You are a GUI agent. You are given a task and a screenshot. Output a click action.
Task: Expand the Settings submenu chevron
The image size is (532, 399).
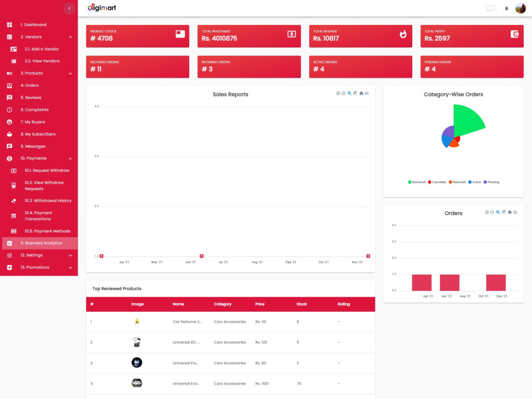[x=70, y=255]
